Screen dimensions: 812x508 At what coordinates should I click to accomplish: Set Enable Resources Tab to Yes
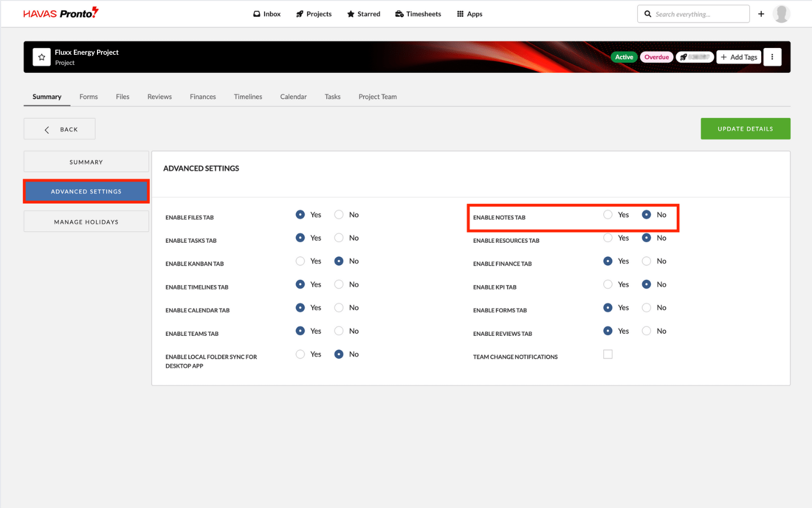[608, 238]
